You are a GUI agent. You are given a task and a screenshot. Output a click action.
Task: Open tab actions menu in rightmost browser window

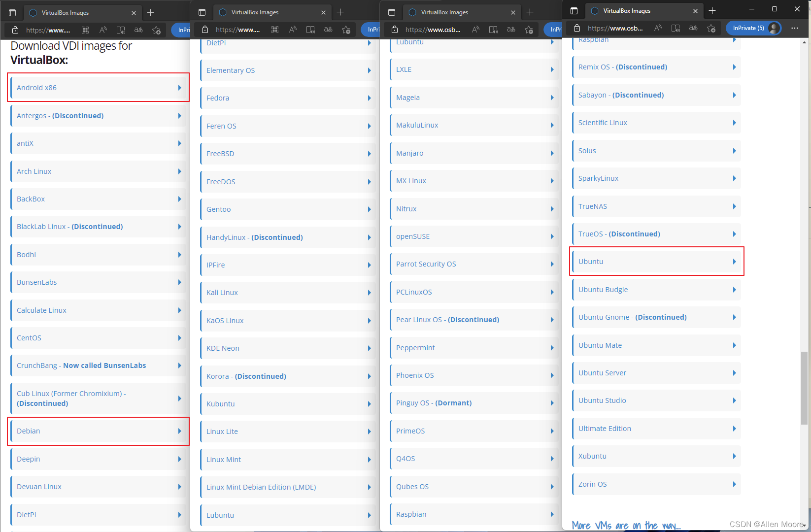574,11
